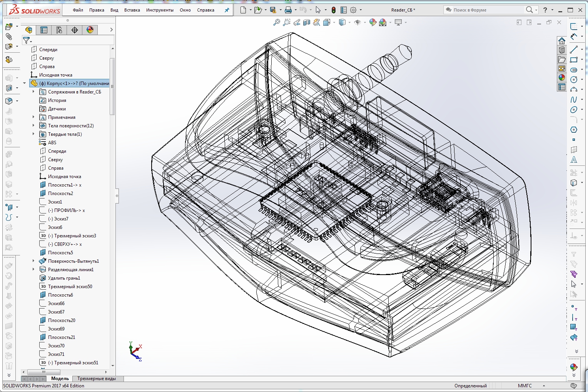Open the ConfigurationManager tab icon
Viewport: 588px width, 392px height.
point(59,30)
